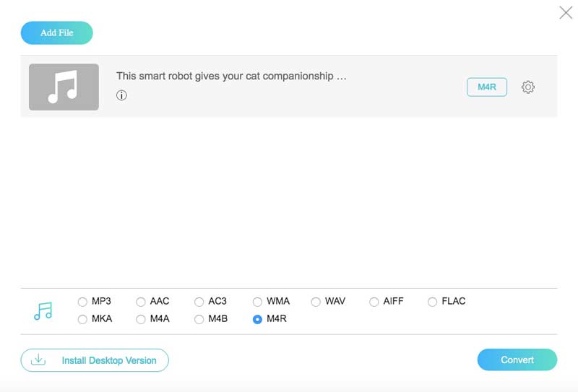Choose the AIFF format option
The height and width of the screenshot is (392, 578).
374,302
